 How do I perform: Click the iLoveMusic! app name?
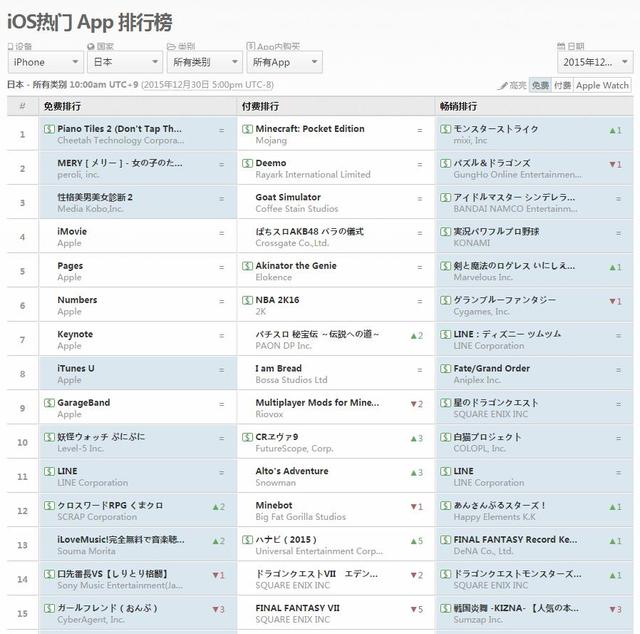click(120, 540)
